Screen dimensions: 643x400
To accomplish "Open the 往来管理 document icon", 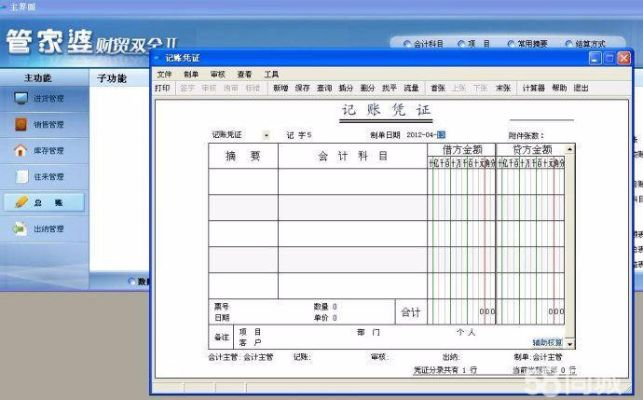I will click(x=21, y=177).
